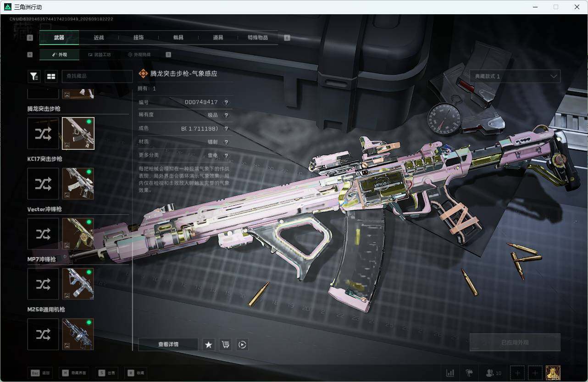Click the S 出售 button
Screen dimensions: 588x382
106,373
